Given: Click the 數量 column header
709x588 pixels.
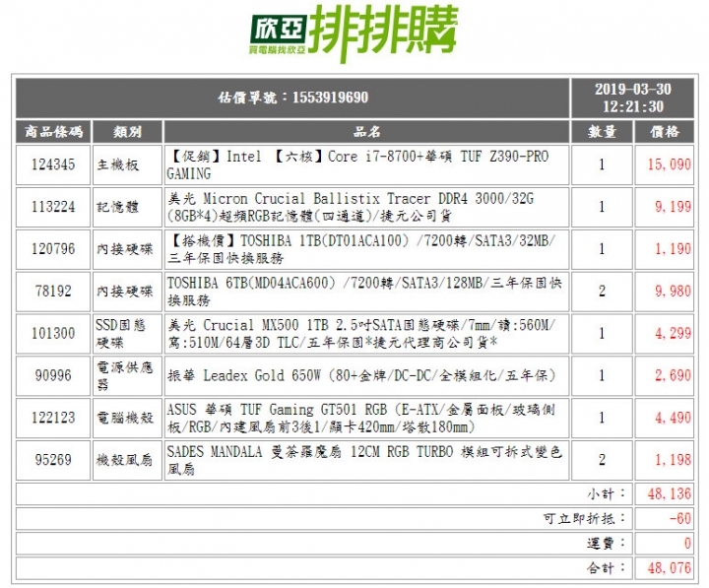Looking at the screenshot, I should (602, 132).
